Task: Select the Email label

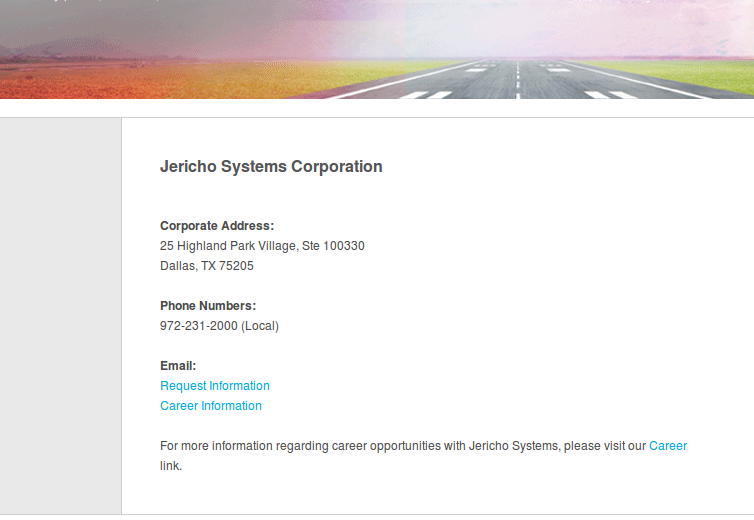Action: 178,366
